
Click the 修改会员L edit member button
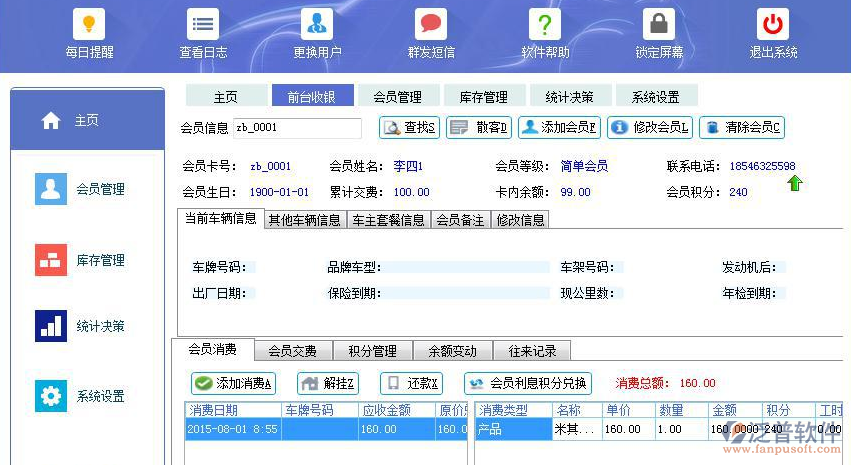650,128
